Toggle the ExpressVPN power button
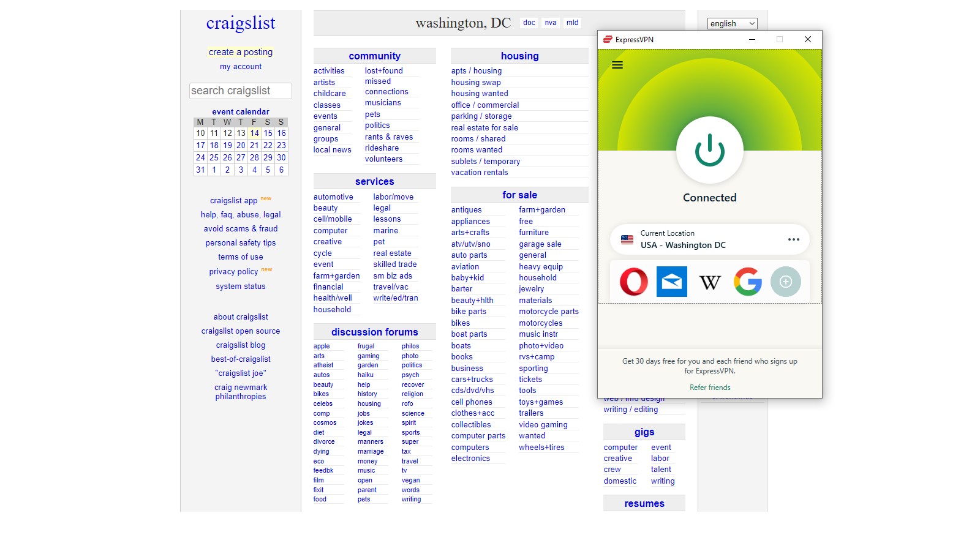 710,150
